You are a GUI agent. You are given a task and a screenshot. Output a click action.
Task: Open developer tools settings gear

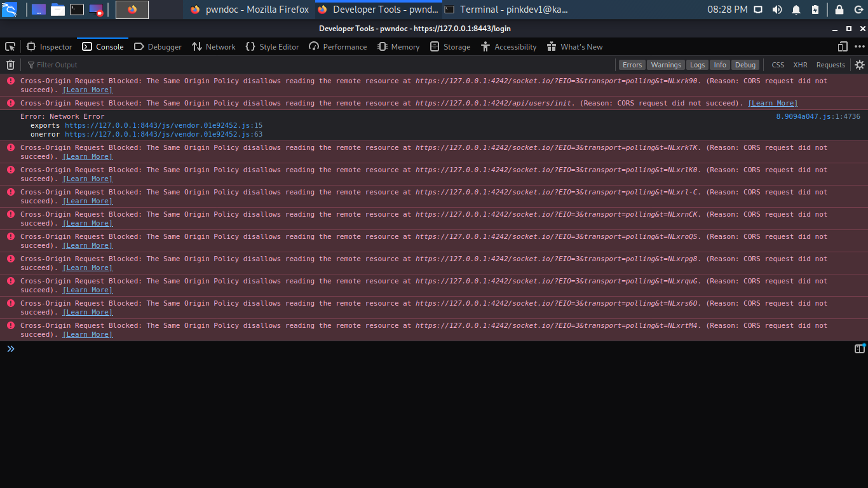[860, 64]
